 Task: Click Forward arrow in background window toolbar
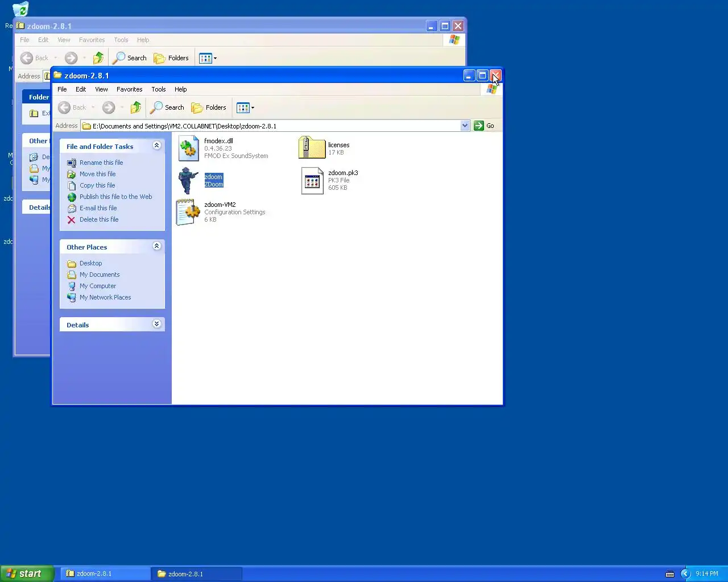tap(71, 58)
